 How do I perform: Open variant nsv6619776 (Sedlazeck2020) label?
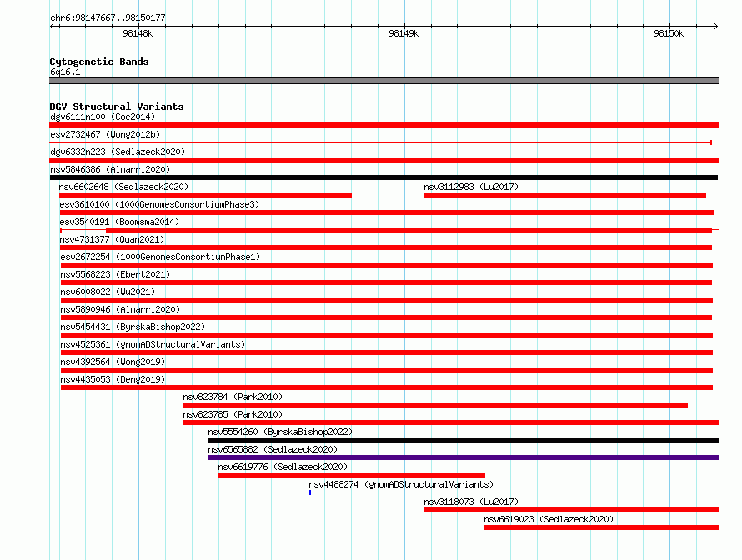pyautogui.click(x=283, y=467)
